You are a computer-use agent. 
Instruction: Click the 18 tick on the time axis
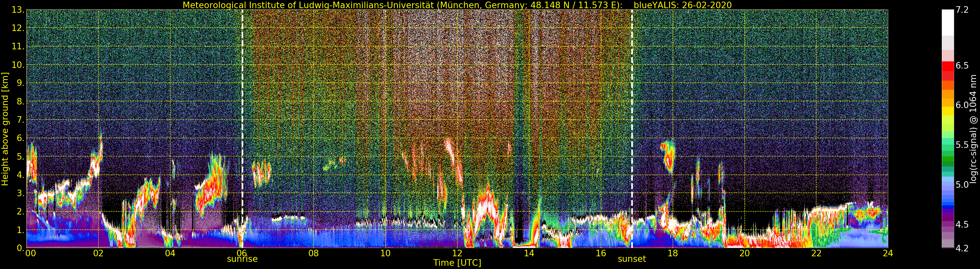(673, 253)
